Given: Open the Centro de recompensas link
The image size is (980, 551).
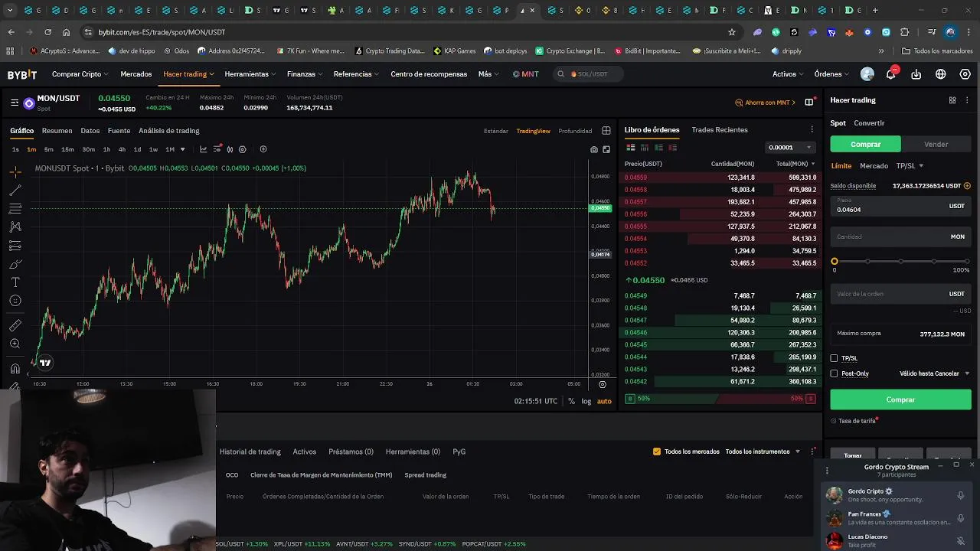Looking at the screenshot, I should point(429,74).
